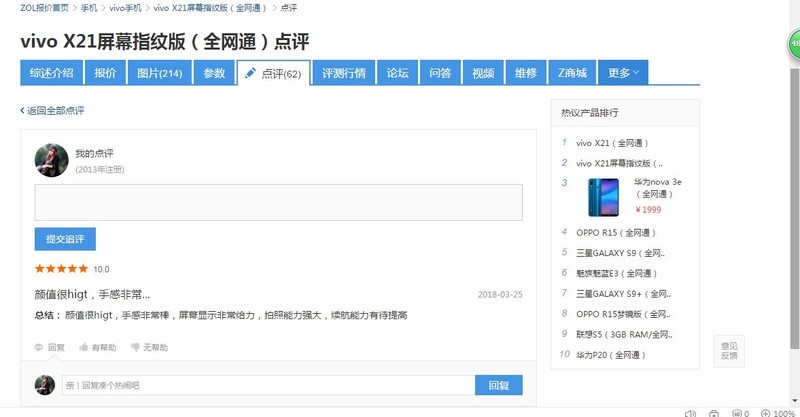Image resolution: width=800 pixels, height=417 pixels.
Task: Click the sound icon in status bar
Action: click(x=690, y=413)
